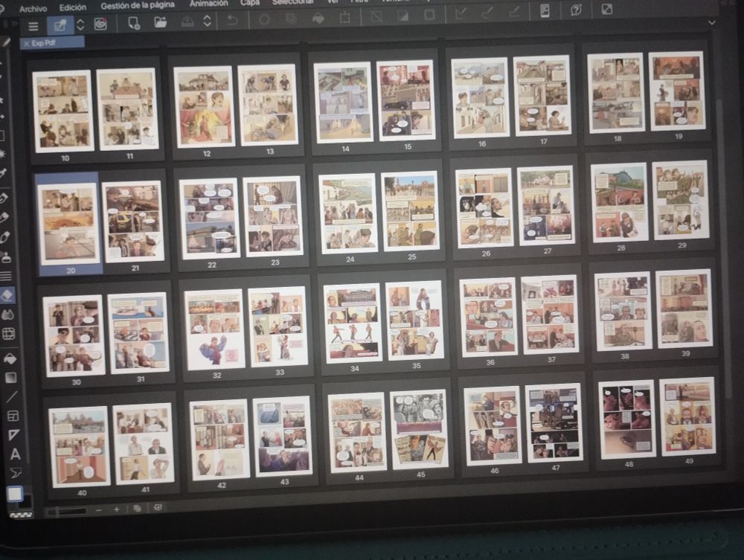Toggle the stepper arrows beside the Save icon

(207, 21)
